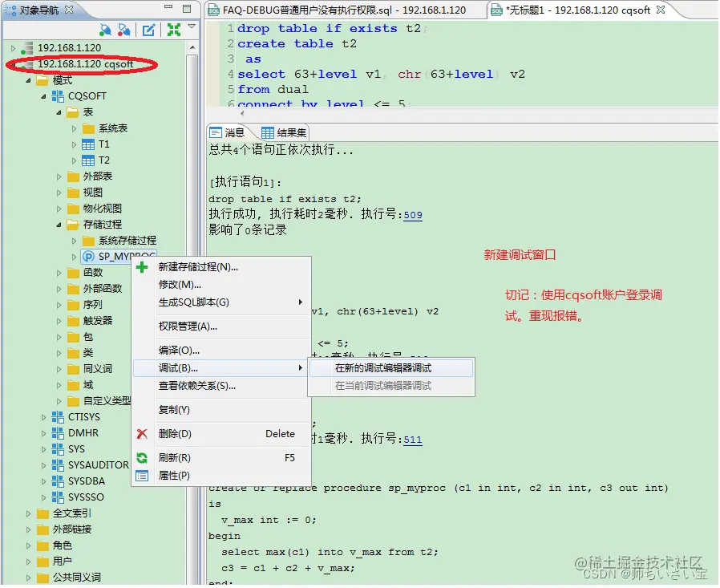This screenshot has width=720, height=588.
Task: Collapse the CQSOFT schema node
Action: coord(43,96)
